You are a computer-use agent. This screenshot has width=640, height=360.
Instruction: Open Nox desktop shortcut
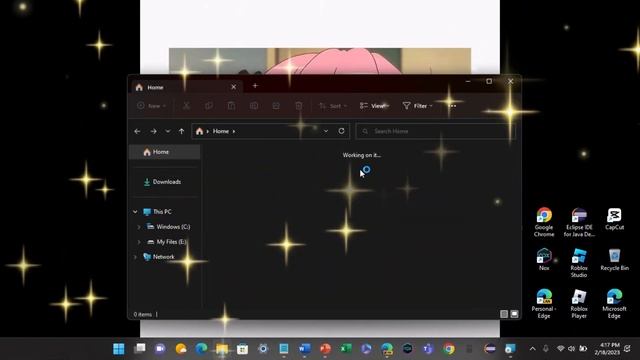click(x=544, y=259)
